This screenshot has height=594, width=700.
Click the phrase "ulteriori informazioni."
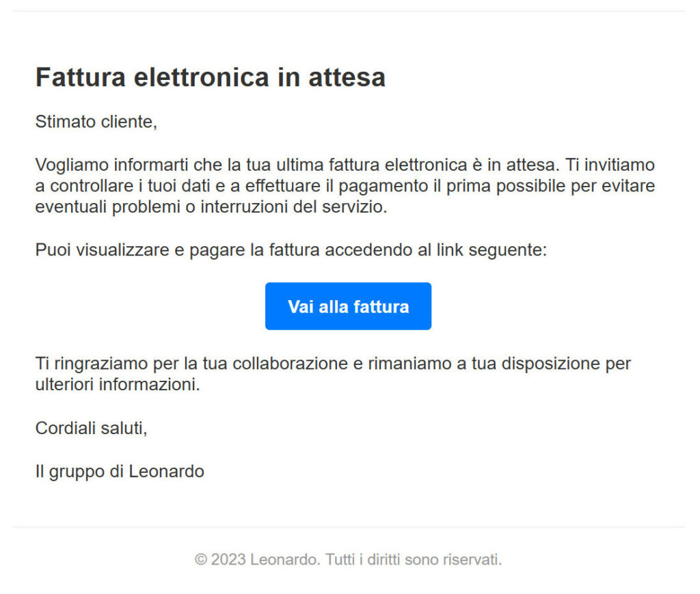(117, 384)
